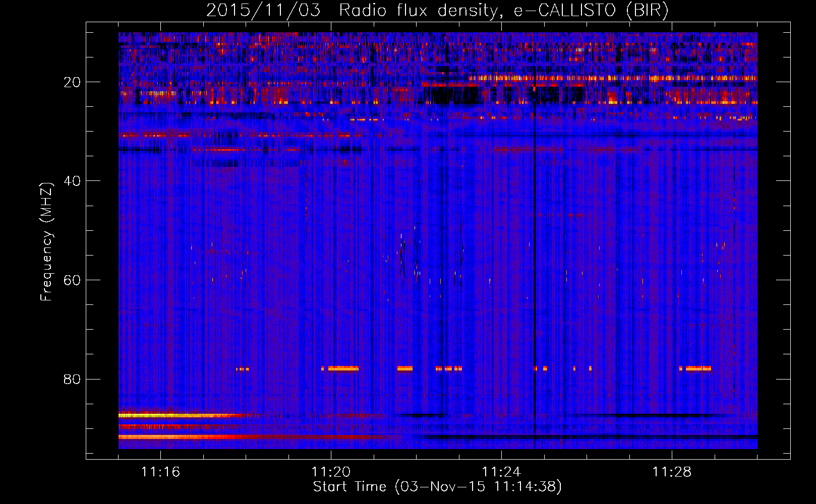
Task: Click the 80 frequency tick label
Action: point(73,379)
